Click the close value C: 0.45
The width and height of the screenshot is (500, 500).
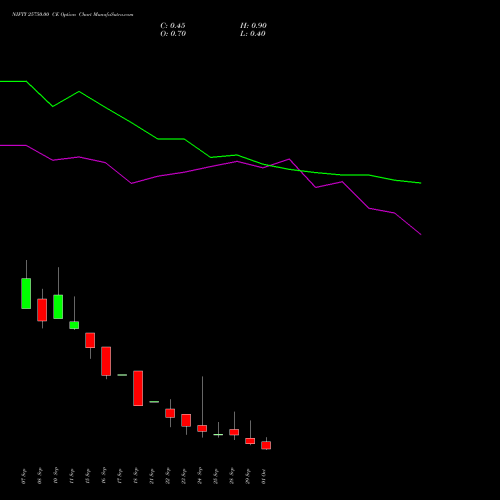pyautogui.click(x=173, y=26)
